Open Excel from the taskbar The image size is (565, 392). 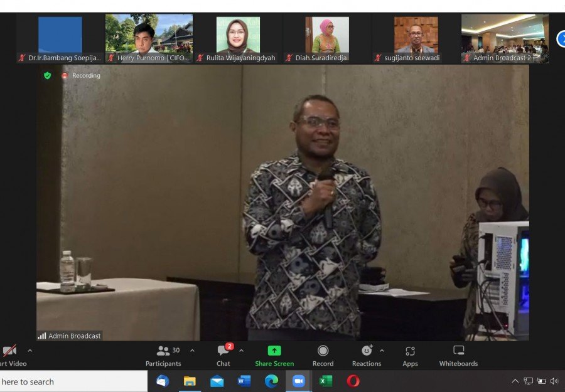(326, 381)
